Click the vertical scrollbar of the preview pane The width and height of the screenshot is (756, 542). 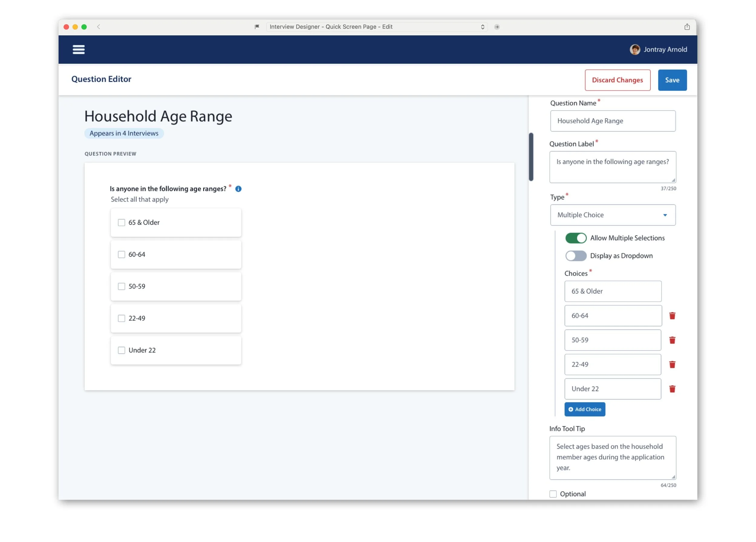coord(531,157)
